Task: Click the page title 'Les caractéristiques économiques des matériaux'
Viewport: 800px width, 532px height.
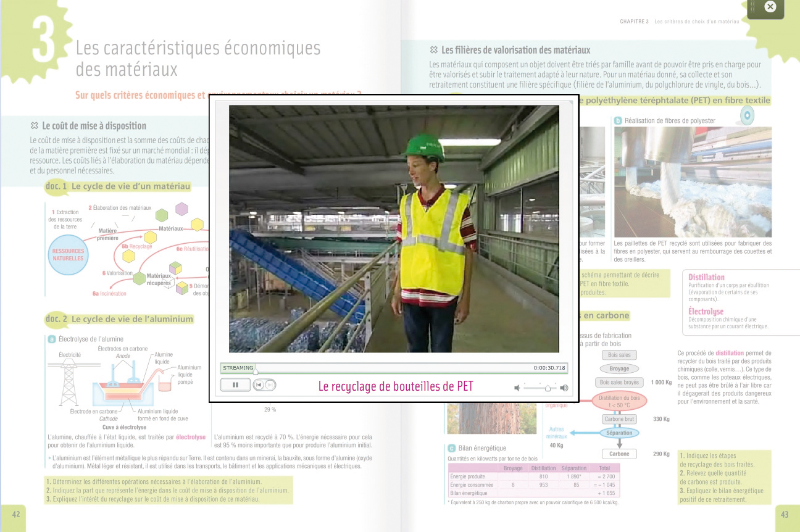Action: pyautogui.click(x=198, y=59)
